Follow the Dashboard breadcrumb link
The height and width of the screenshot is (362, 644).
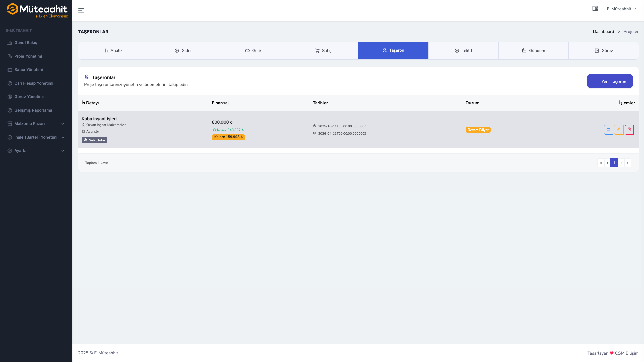click(603, 32)
